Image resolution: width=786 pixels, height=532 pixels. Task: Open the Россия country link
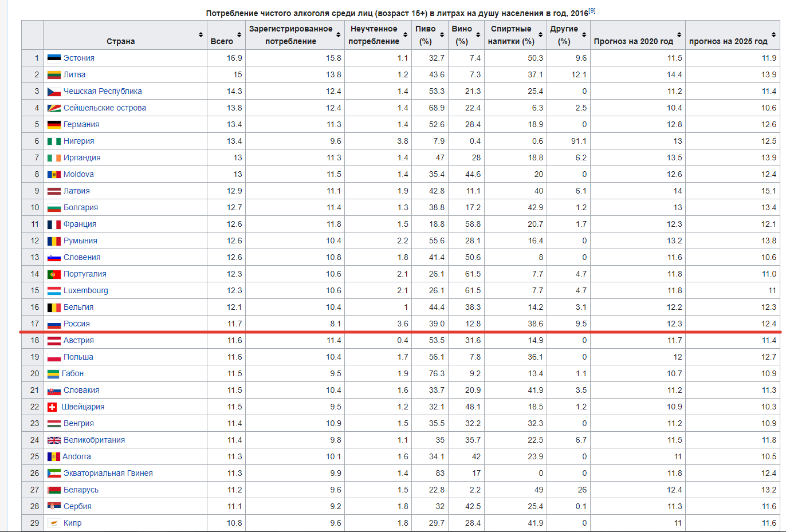[76, 324]
